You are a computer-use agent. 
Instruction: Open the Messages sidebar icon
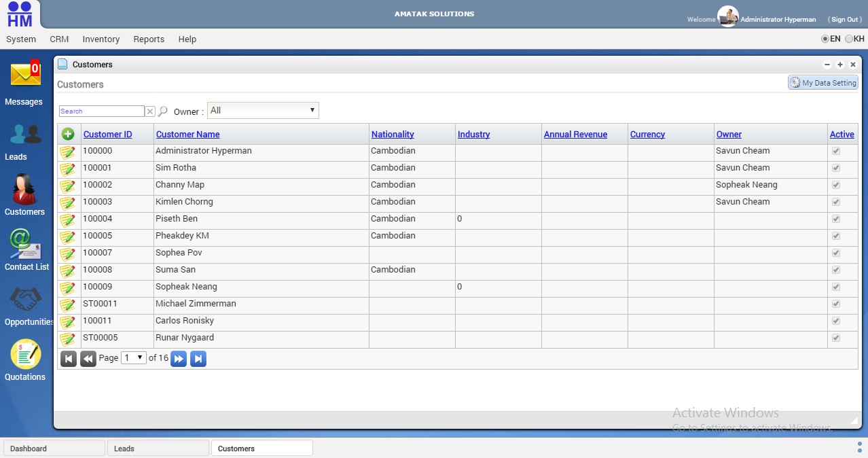tap(25, 74)
